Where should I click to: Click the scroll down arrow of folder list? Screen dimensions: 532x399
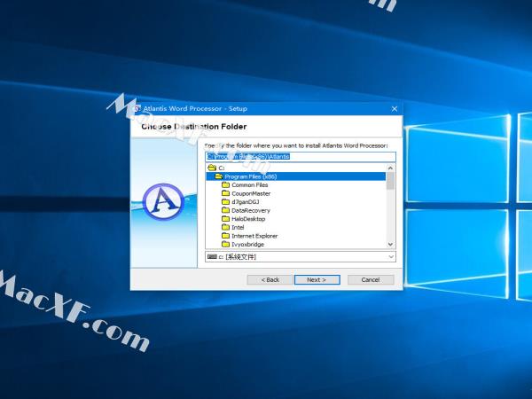click(x=390, y=245)
